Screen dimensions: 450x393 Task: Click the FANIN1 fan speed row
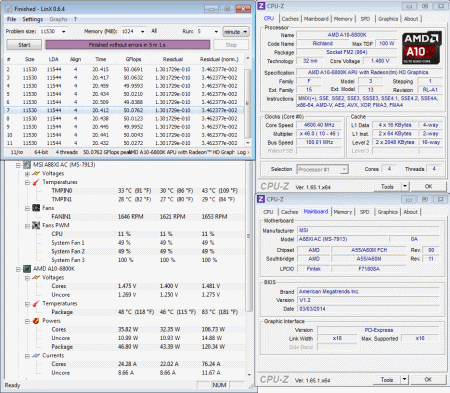click(145, 217)
